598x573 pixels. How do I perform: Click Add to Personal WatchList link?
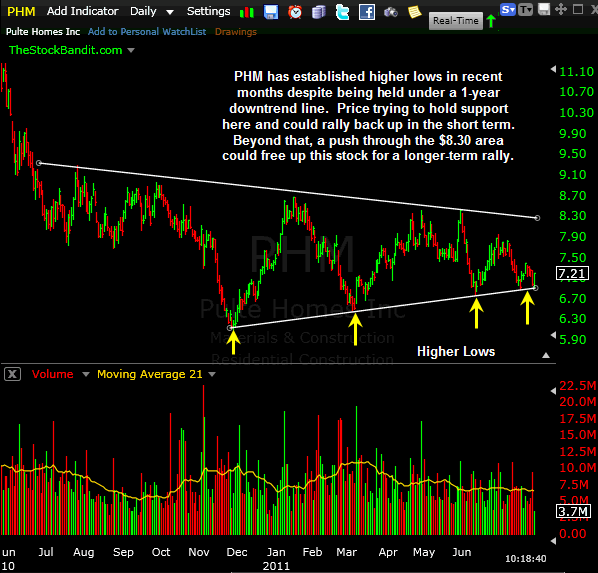[147, 32]
